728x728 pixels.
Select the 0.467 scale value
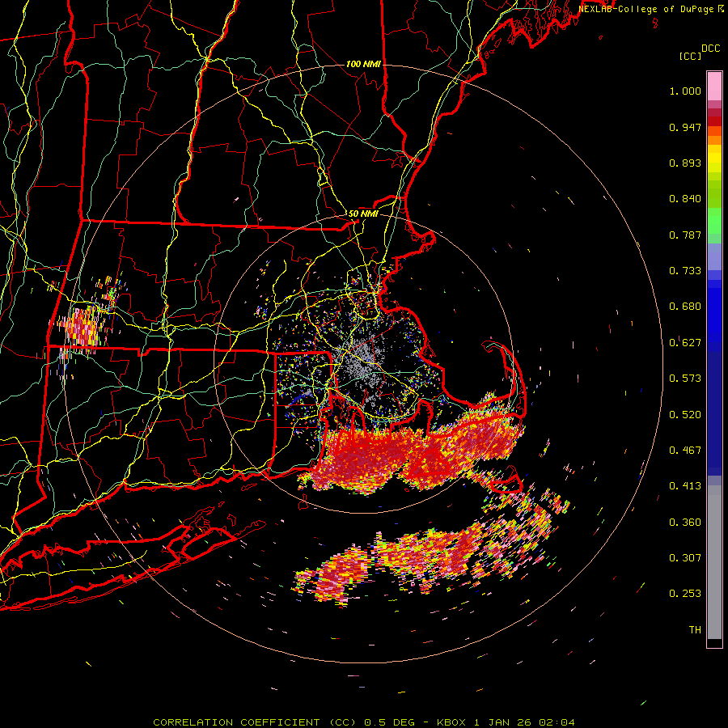[x=685, y=451]
